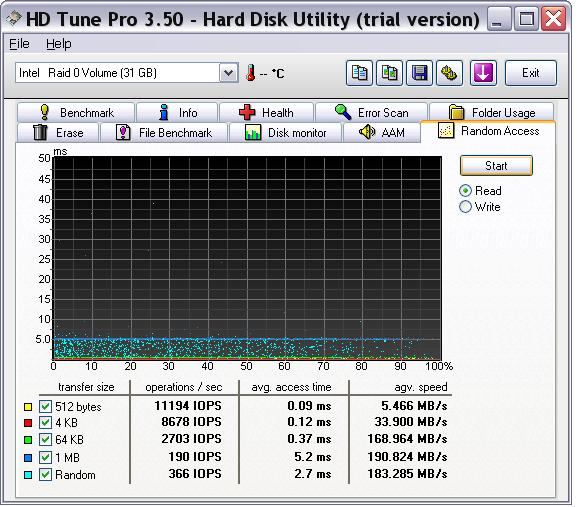This screenshot has width=579, height=507.
Task: Click the green 64 KB color swatch
Action: click(x=28, y=440)
